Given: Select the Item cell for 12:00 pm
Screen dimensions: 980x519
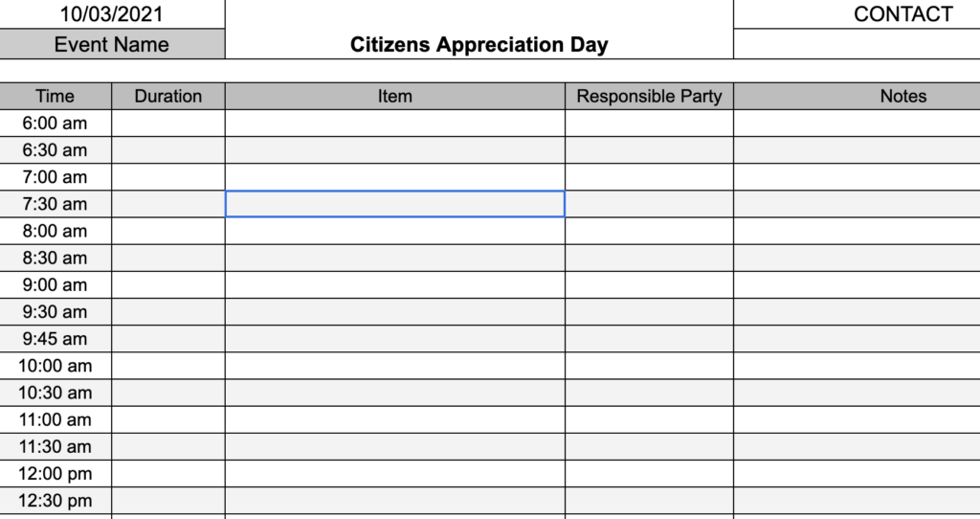Looking at the screenshot, I should (x=395, y=473).
